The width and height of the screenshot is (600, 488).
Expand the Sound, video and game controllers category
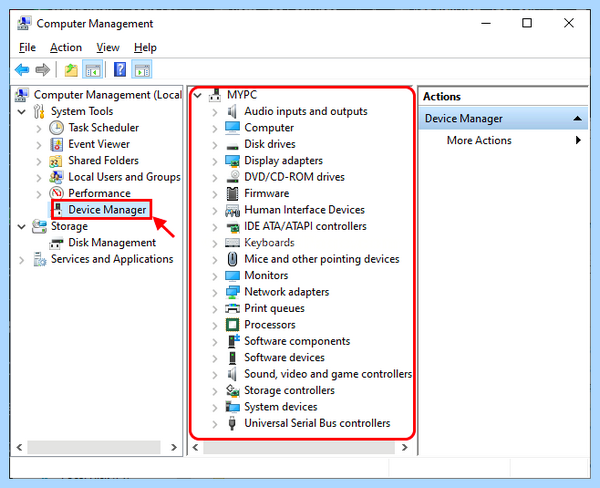point(215,375)
